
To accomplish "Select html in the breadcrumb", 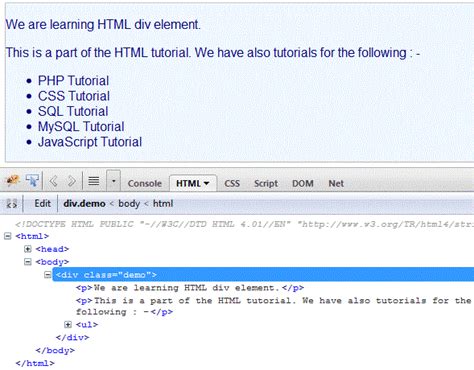I will point(163,203).
